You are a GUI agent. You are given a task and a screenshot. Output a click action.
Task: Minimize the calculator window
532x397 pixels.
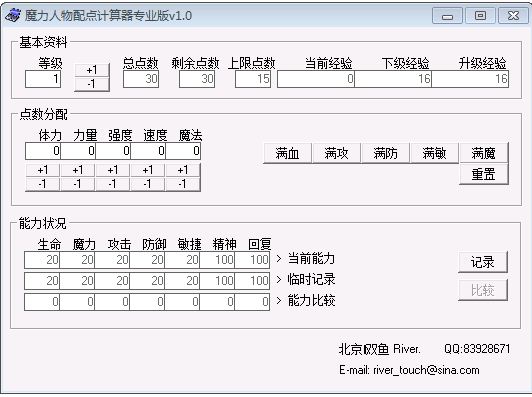447,16
